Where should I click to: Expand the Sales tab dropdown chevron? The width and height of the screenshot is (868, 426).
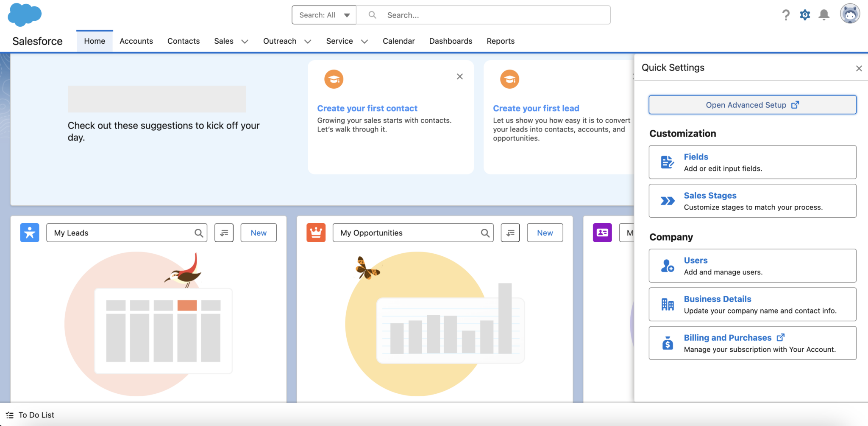point(245,41)
